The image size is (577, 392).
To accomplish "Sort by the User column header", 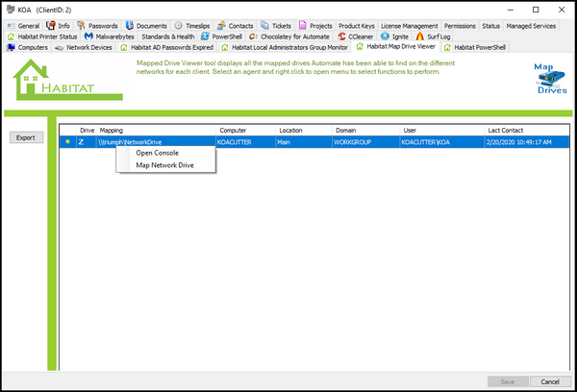I will click(442, 130).
